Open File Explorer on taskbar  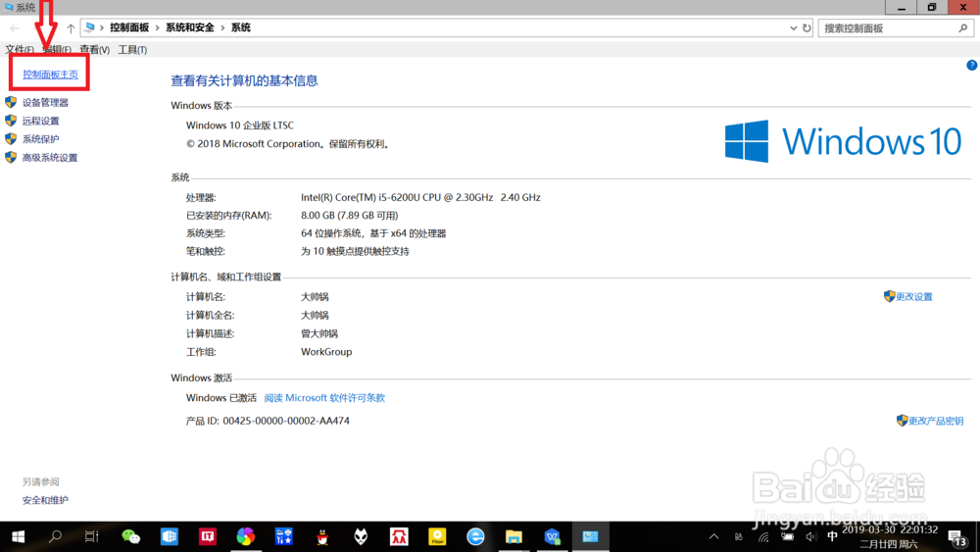point(514,536)
